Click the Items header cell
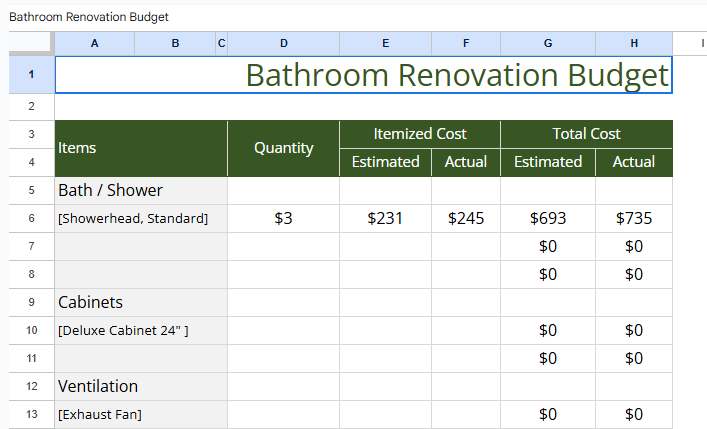Viewport: 707px width, 429px height. [x=140, y=148]
